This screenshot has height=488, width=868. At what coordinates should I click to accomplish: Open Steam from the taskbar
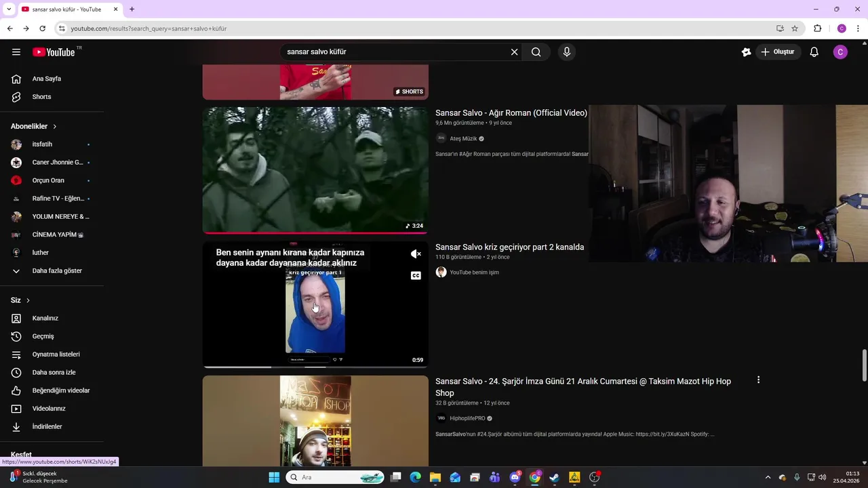[x=555, y=477]
